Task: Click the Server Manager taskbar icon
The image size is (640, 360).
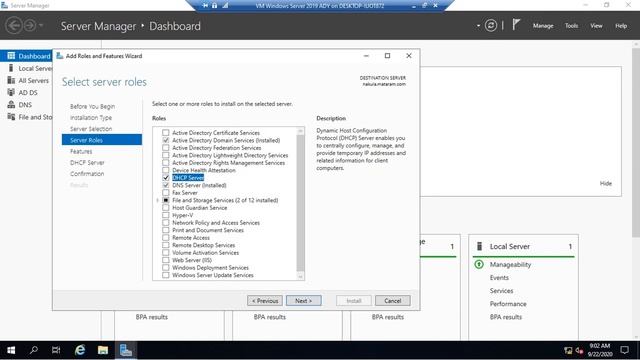Action: point(126,350)
